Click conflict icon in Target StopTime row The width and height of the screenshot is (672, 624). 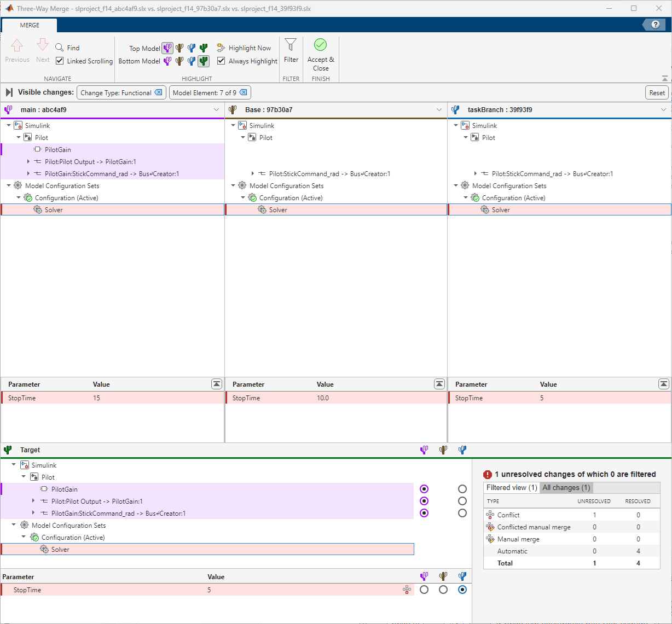coord(407,590)
